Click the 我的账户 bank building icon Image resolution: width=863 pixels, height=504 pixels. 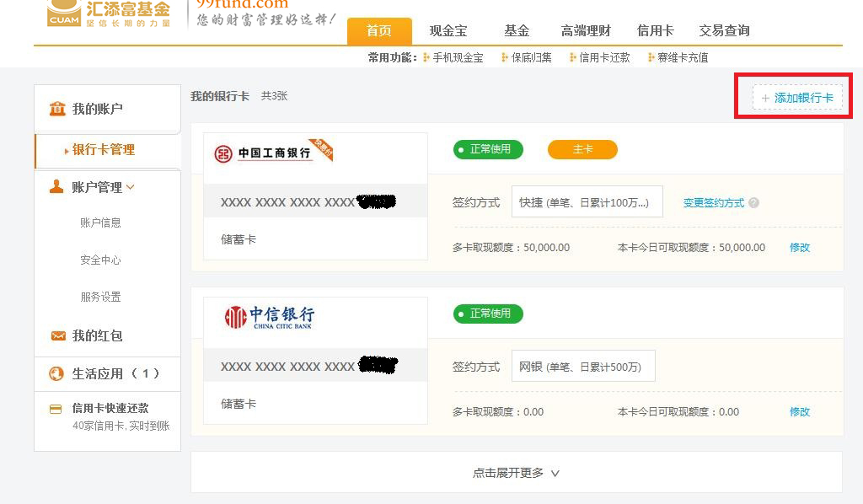(x=57, y=109)
